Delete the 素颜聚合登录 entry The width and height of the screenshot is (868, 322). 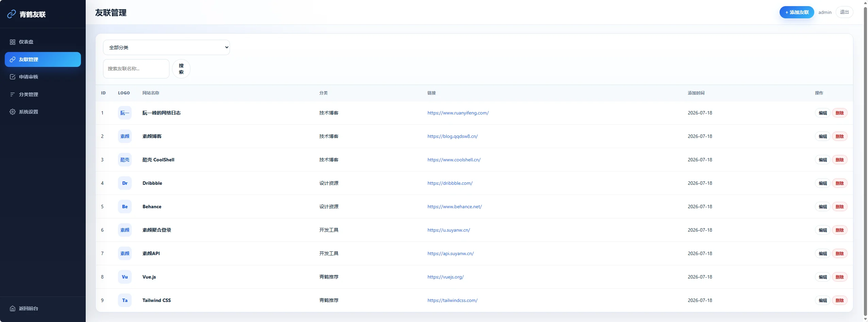click(x=840, y=230)
